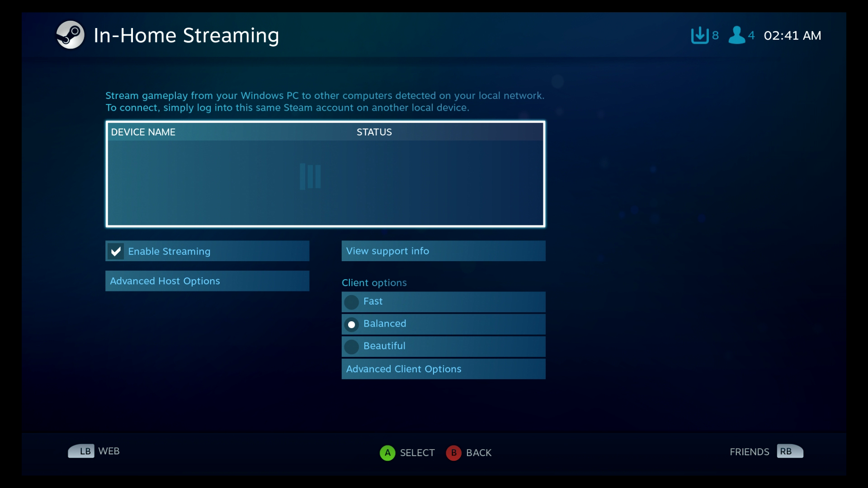This screenshot has width=868, height=488.
Task: Click View support info button
Action: click(x=443, y=251)
